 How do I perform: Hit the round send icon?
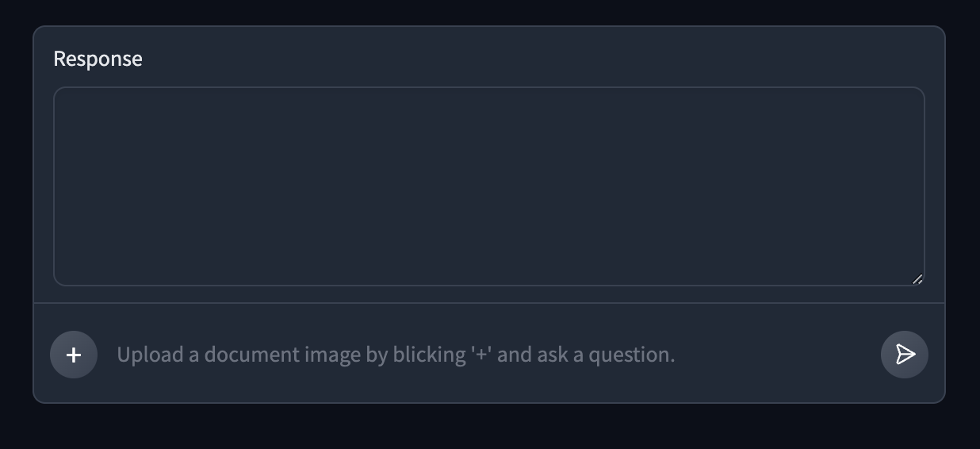905,355
